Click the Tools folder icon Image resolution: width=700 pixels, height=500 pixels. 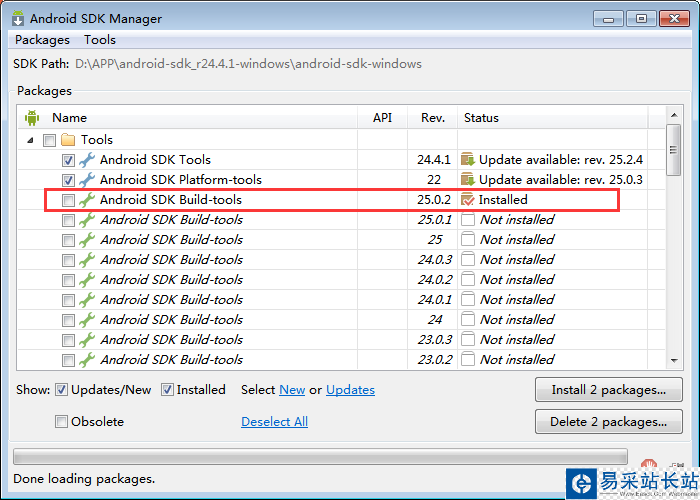[68, 140]
